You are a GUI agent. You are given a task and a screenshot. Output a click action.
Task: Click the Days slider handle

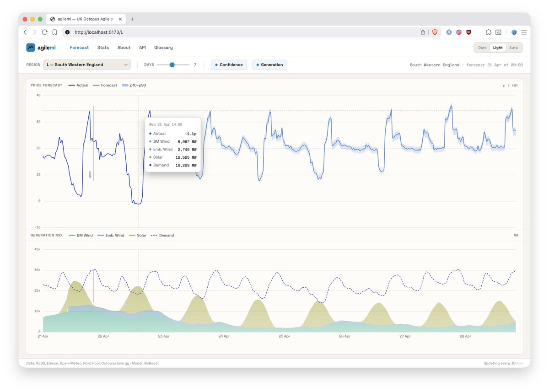coord(172,65)
